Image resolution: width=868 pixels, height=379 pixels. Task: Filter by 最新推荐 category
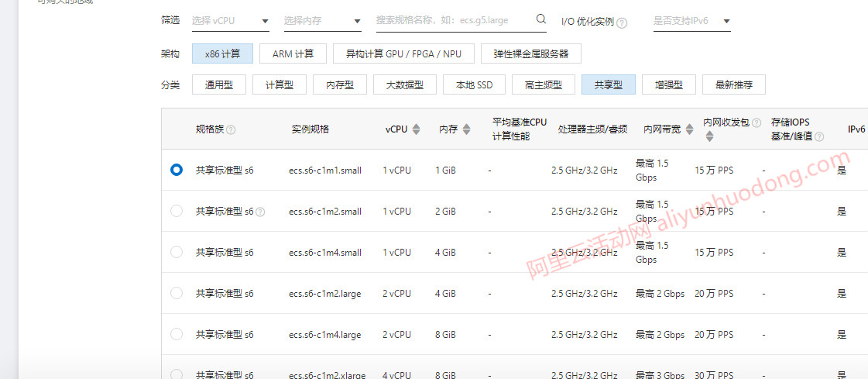(734, 84)
